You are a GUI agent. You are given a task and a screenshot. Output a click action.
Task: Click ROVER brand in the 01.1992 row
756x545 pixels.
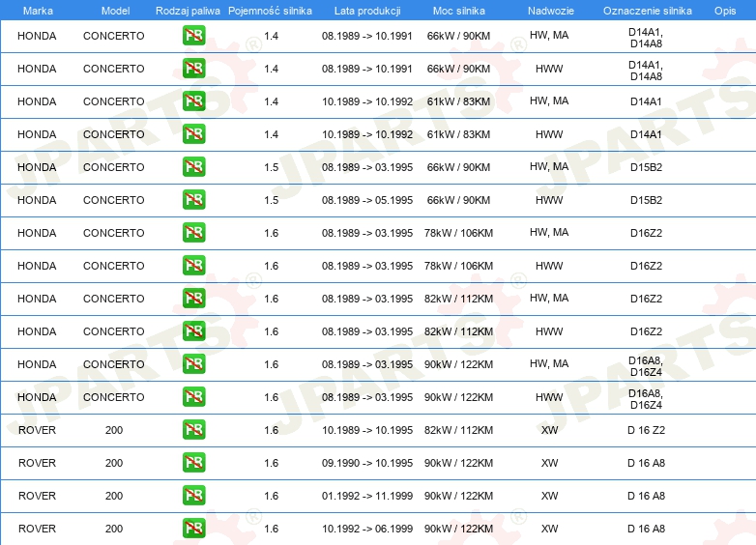click(x=37, y=496)
